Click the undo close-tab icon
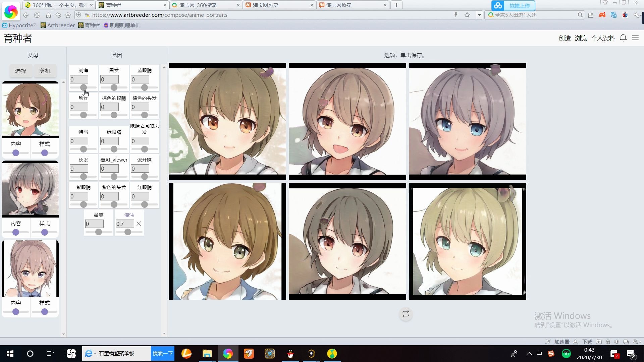This screenshot has height=362, width=644. (x=58, y=15)
